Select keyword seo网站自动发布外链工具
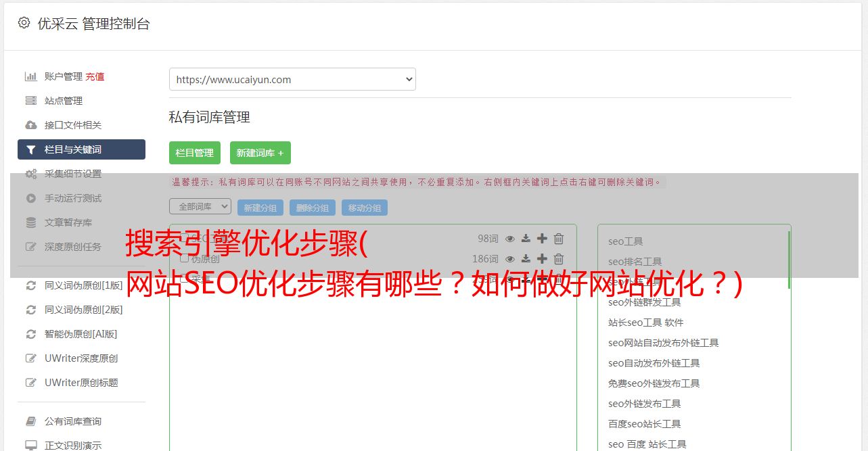Image resolution: width=868 pixels, height=451 pixels. (x=664, y=343)
